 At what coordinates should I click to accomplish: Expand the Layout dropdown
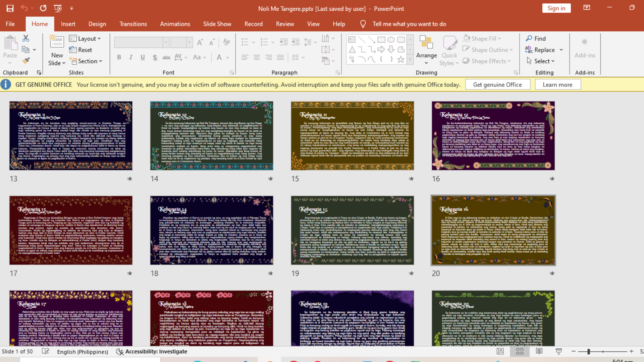point(85,39)
